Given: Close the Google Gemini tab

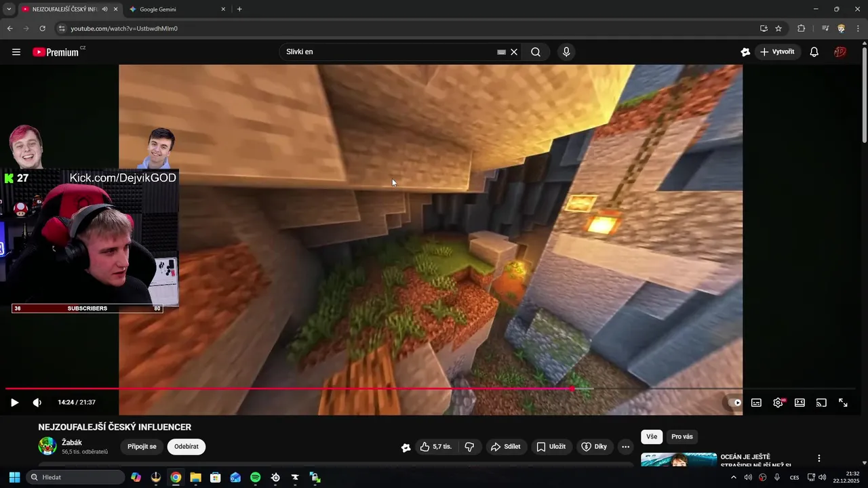Looking at the screenshot, I should point(223,9).
